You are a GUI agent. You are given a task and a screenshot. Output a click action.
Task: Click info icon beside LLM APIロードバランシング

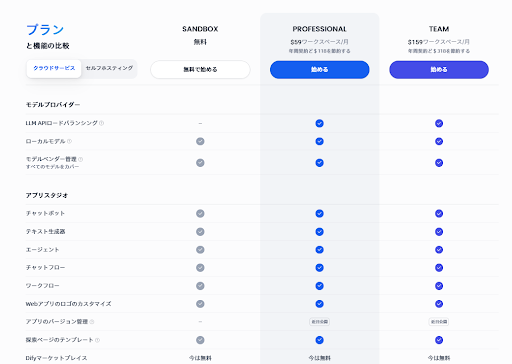pyautogui.click(x=102, y=123)
